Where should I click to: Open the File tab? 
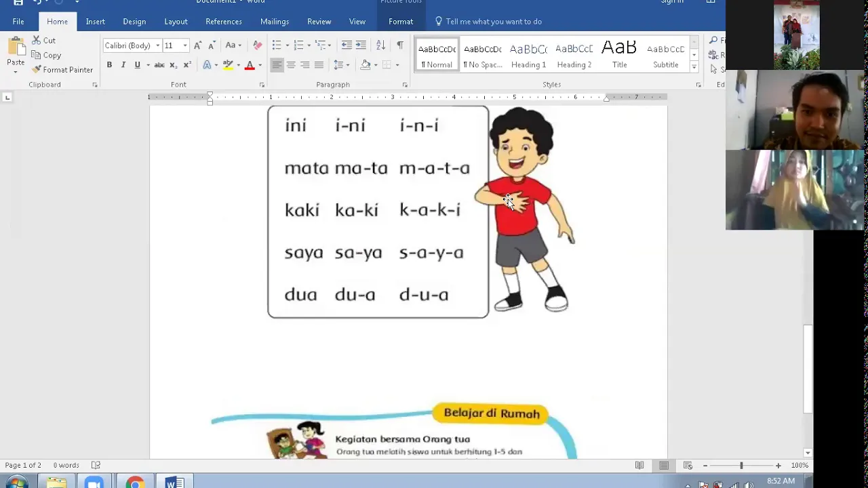18,22
